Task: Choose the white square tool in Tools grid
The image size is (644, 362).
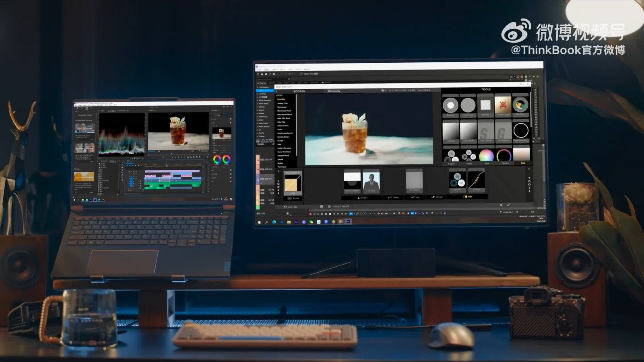Action: (x=485, y=105)
